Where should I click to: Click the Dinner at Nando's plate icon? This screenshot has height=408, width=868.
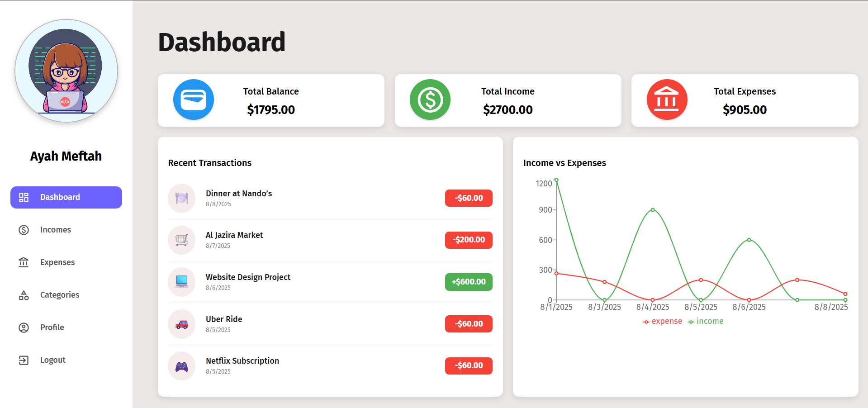(x=182, y=198)
